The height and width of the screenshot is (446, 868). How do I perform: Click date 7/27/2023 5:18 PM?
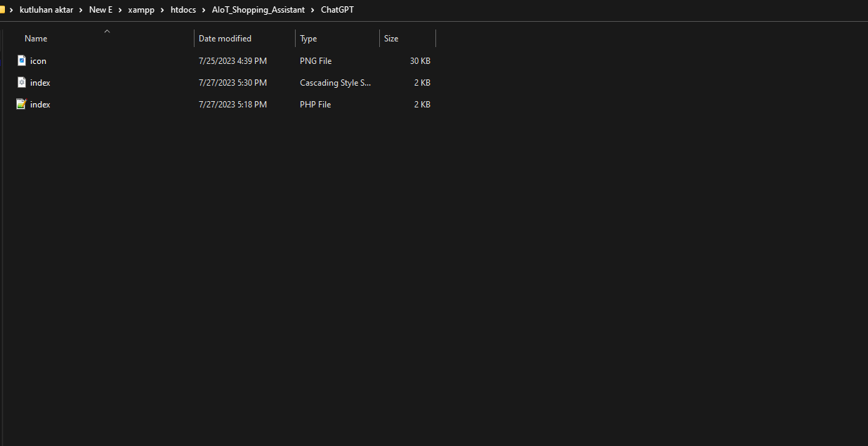point(232,105)
